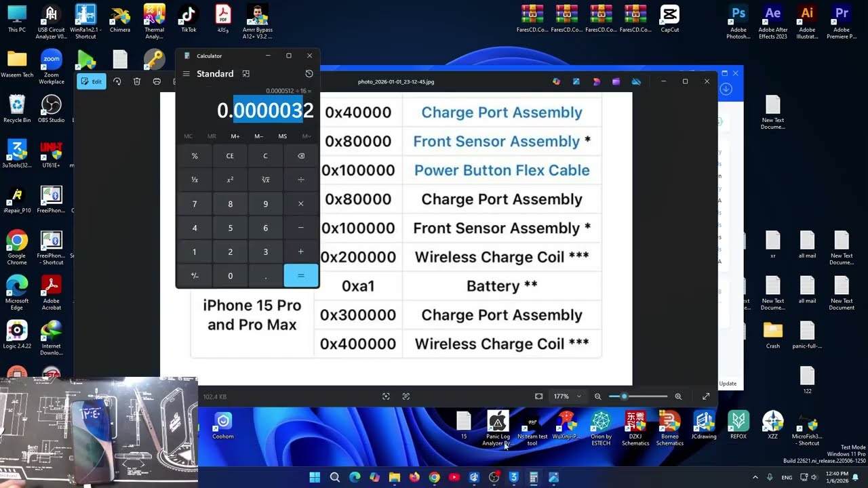
Task: Open the 177% zoom level dropdown
Action: coord(568,396)
